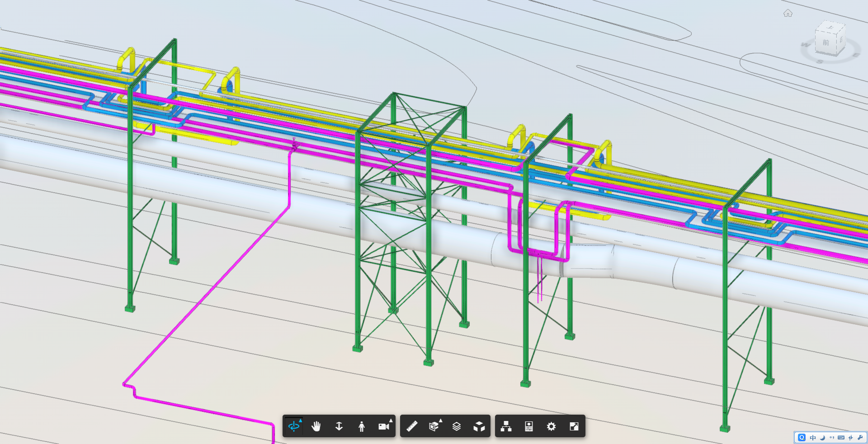Switch to First Person walk tool

(x=361, y=426)
